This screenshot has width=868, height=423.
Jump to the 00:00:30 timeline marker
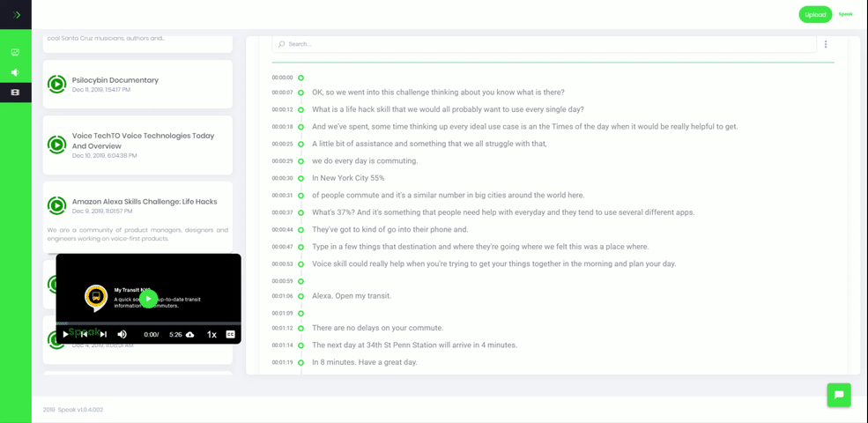point(301,178)
